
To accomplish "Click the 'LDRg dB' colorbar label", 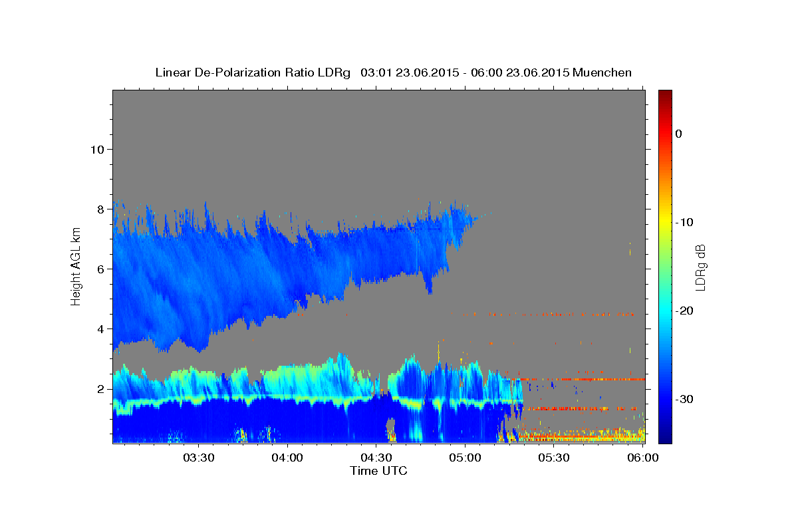I will (x=700, y=267).
